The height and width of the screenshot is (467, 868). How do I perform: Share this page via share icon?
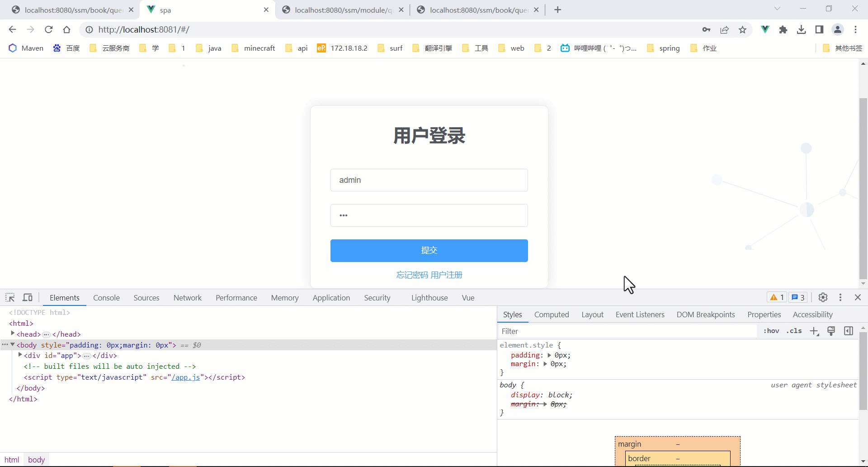point(725,29)
